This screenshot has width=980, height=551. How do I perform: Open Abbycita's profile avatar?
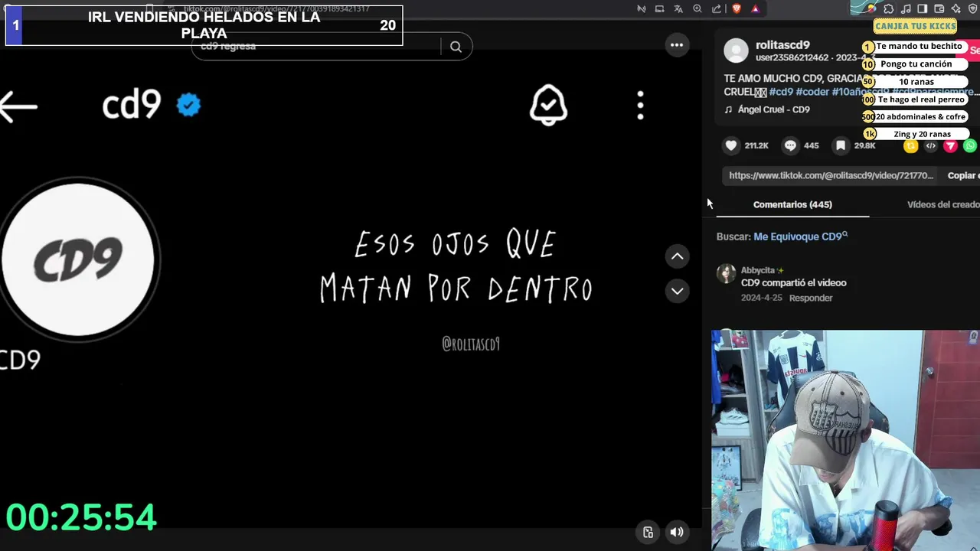click(726, 274)
